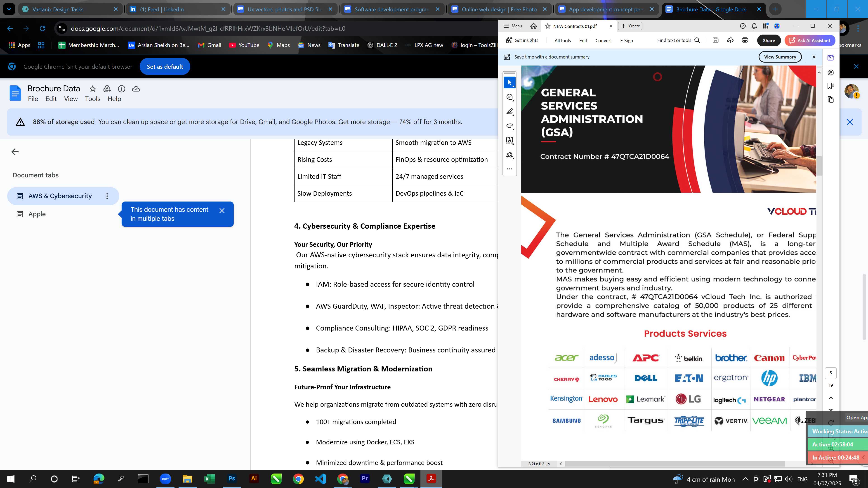868x488 pixels.
Task: Click the View Summary button
Action: 780,57
